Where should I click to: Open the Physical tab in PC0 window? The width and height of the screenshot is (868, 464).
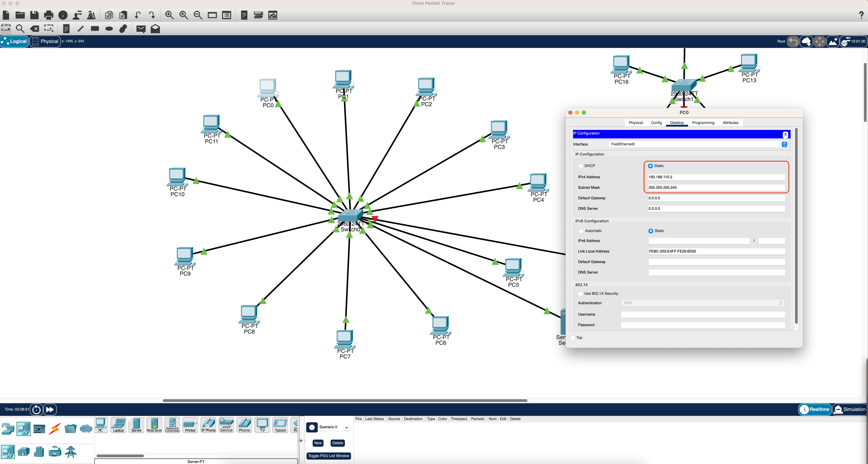[x=635, y=123]
